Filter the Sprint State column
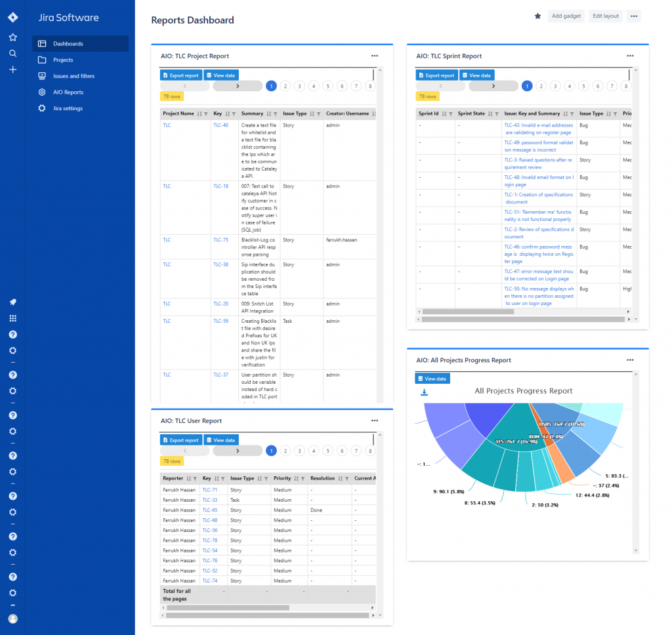 [x=497, y=113]
